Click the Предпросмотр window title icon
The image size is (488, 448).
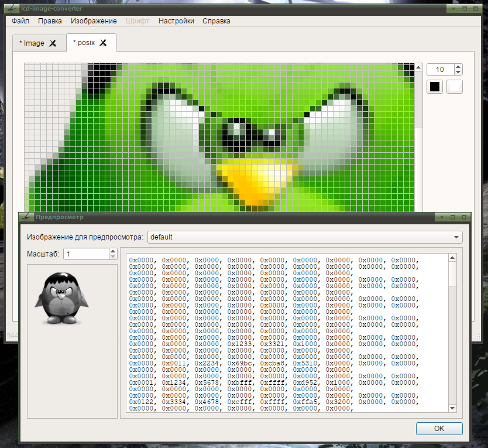(27, 217)
